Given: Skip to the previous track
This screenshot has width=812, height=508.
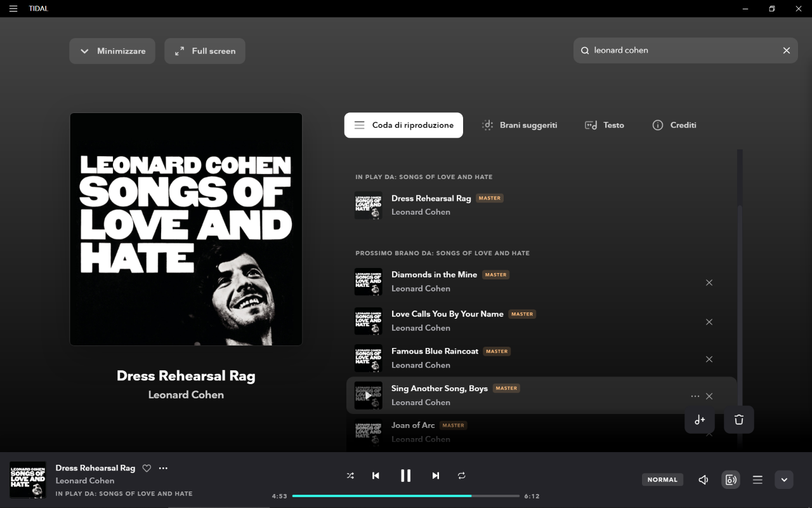Looking at the screenshot, I should coord(376,476).
